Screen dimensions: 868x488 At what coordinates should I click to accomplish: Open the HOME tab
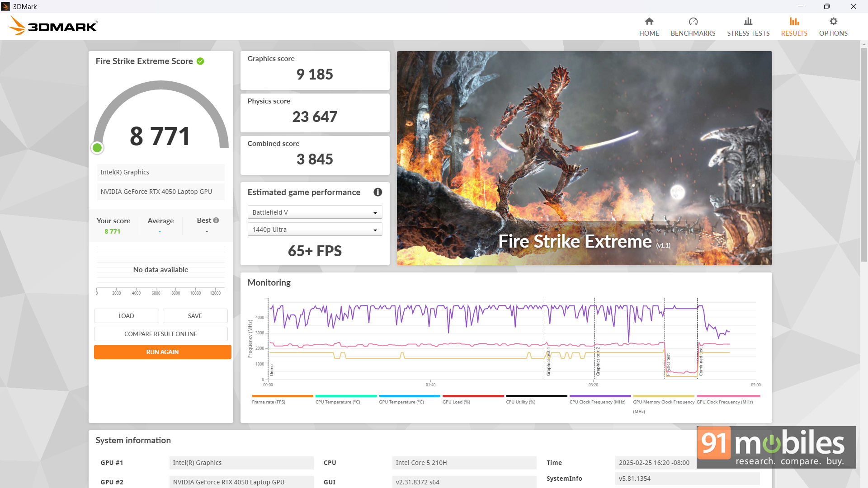(x=649, y=27)
